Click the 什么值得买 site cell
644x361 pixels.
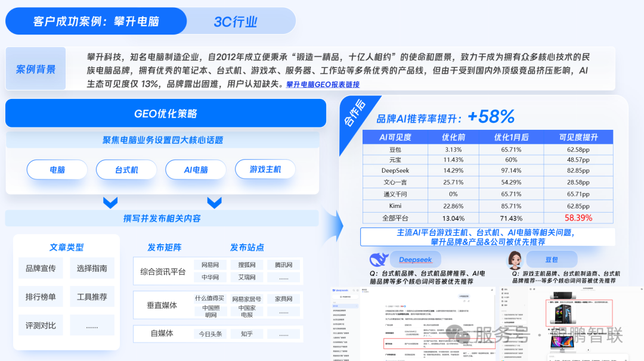210,298
